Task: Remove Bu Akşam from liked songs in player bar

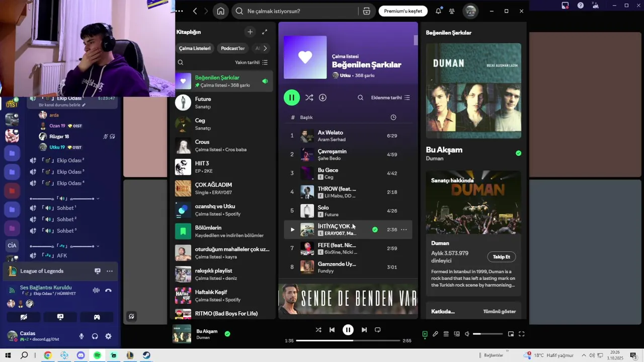Action: click(227, 333)
